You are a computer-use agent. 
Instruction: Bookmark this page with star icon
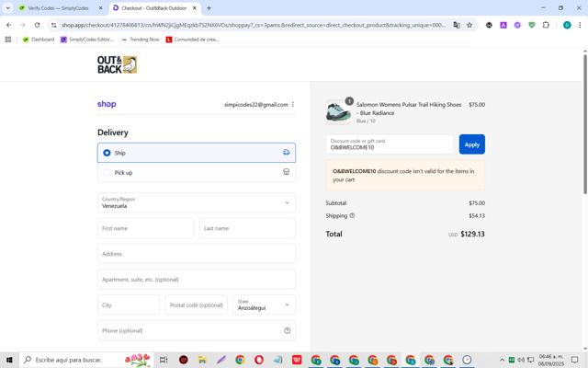point(469,25)
